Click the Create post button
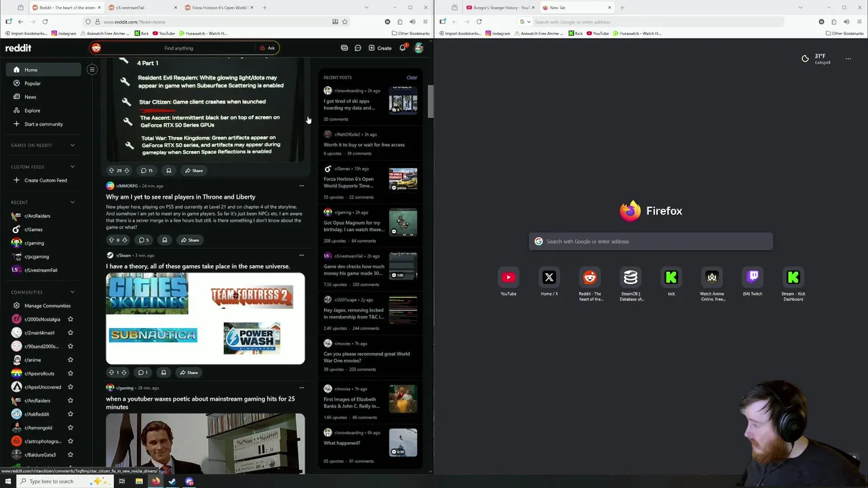The width and height of the screenshot is (868, 488). 380,48
